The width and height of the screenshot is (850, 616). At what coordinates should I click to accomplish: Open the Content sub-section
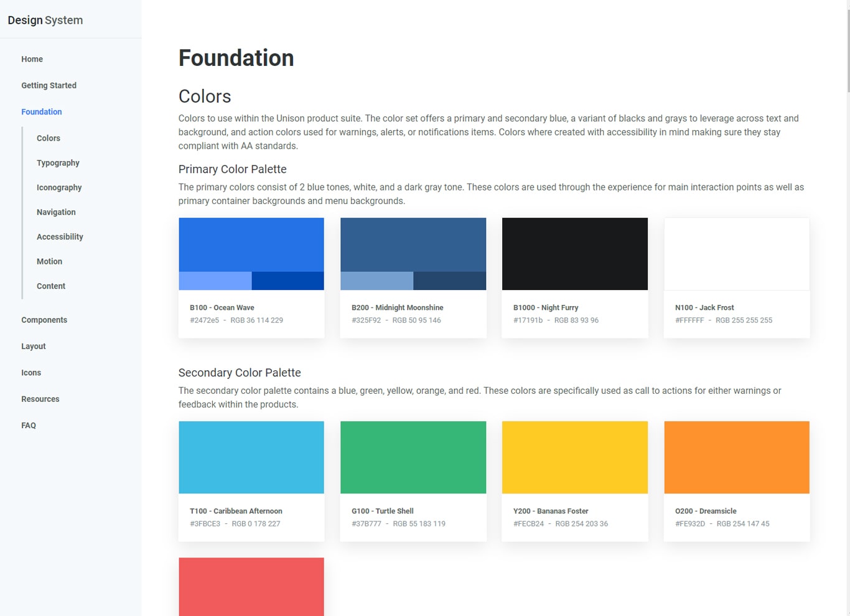(x=50, y=286)
